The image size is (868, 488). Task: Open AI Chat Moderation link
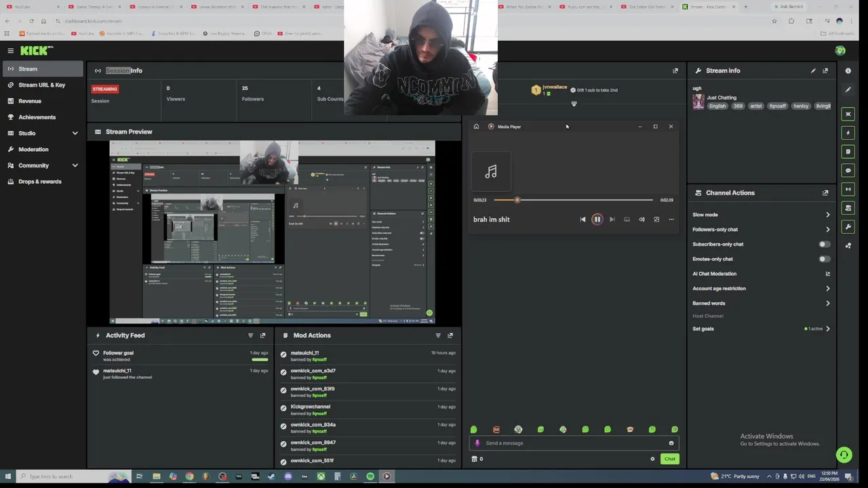point(827,274)
